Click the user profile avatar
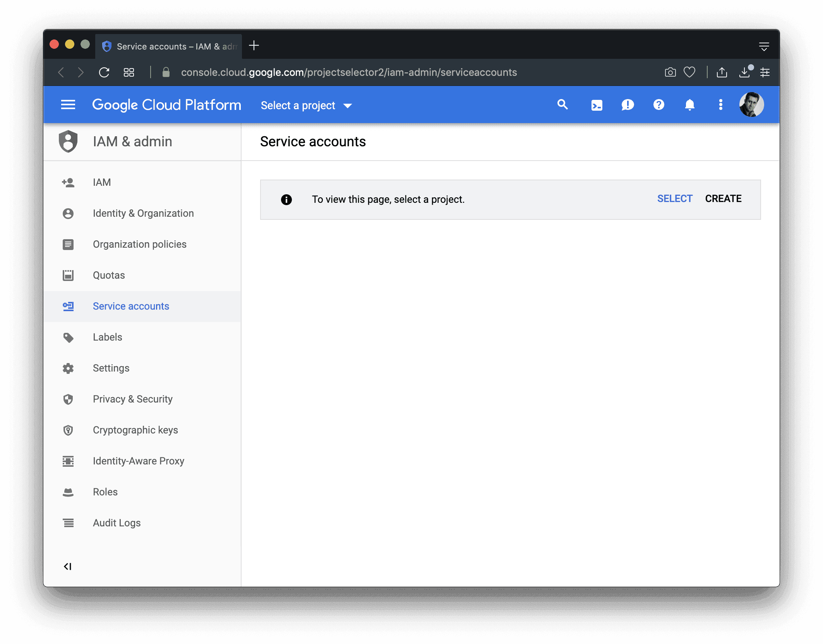 coord(751,104)
